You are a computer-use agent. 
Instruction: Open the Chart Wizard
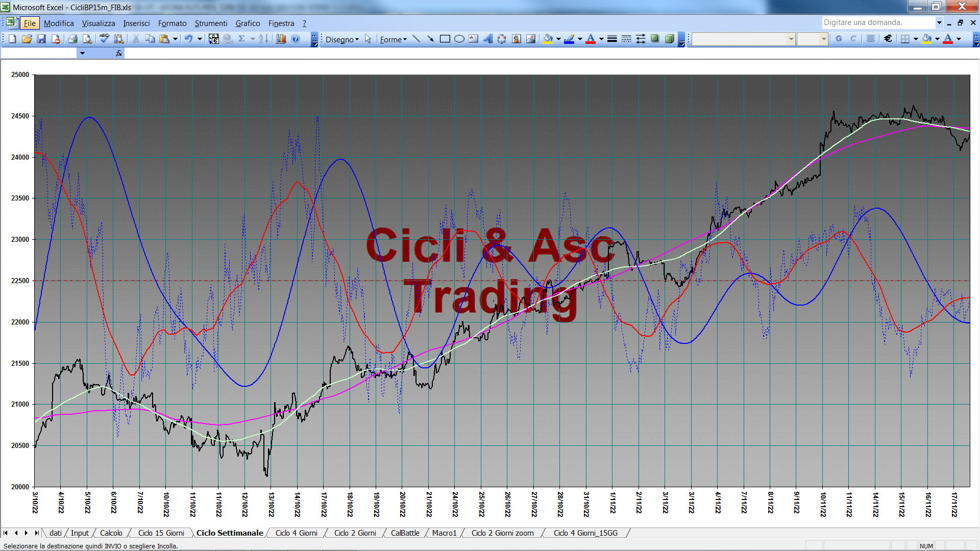pos(281,39)
